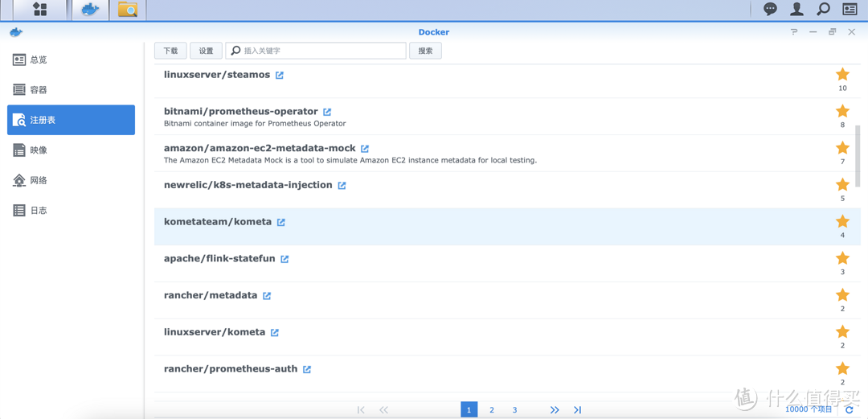Click the top-right magnifier search icon
Screen dimensions: 868x419
tap(823, 9)
